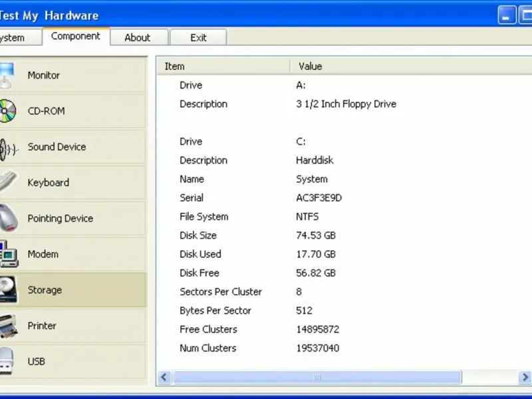Select the 'Num Clusters' row

tap(208, 348)
